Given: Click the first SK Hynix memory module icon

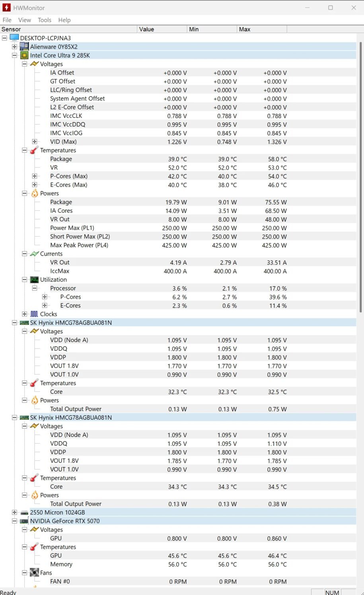Looking at the screenshot, I should [x=24, y=323].
